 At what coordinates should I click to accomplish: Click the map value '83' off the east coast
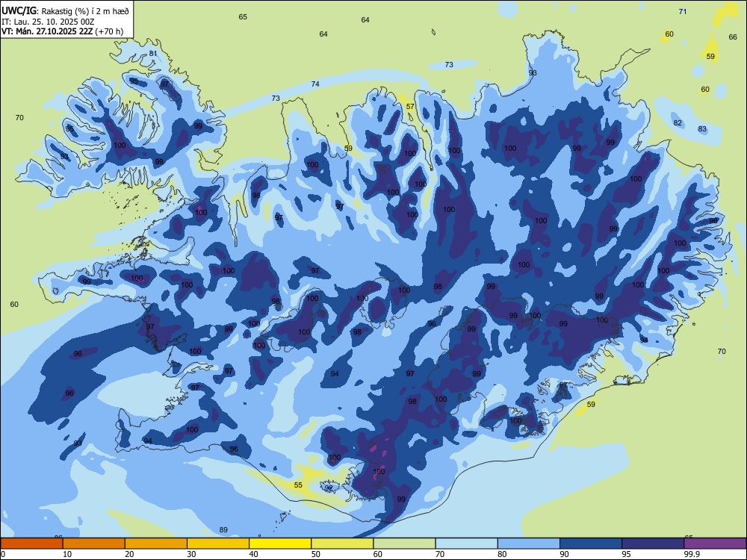702,129
